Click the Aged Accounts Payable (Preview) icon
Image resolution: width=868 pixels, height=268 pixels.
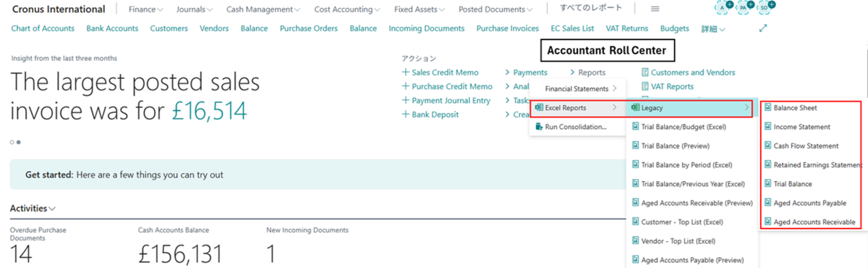click(636, 259)
